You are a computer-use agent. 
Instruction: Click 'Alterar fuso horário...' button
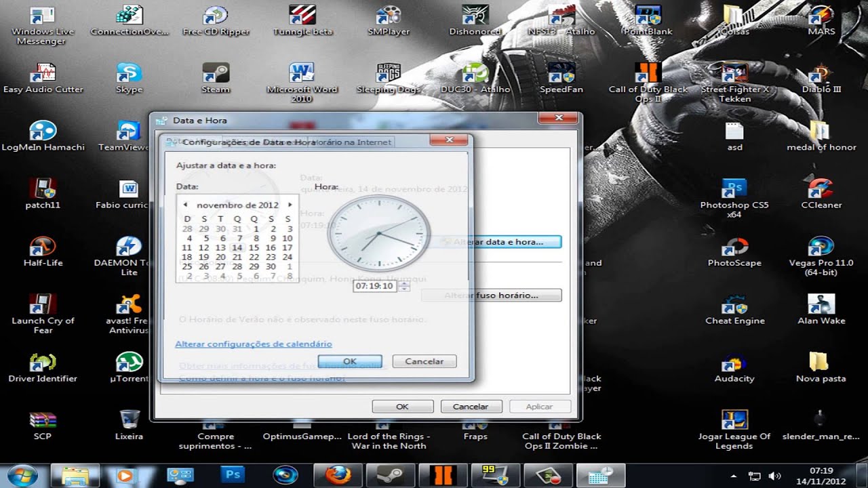(492, 296)
